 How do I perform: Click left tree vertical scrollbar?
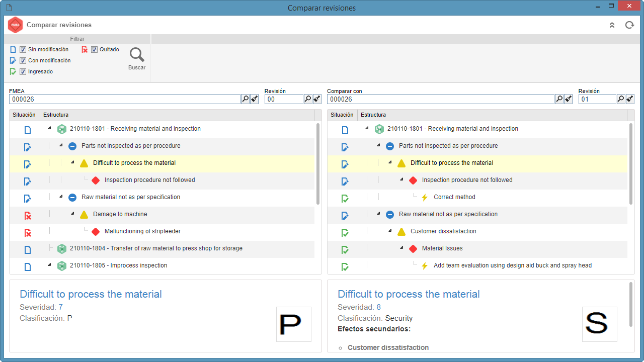coord(318,163)
